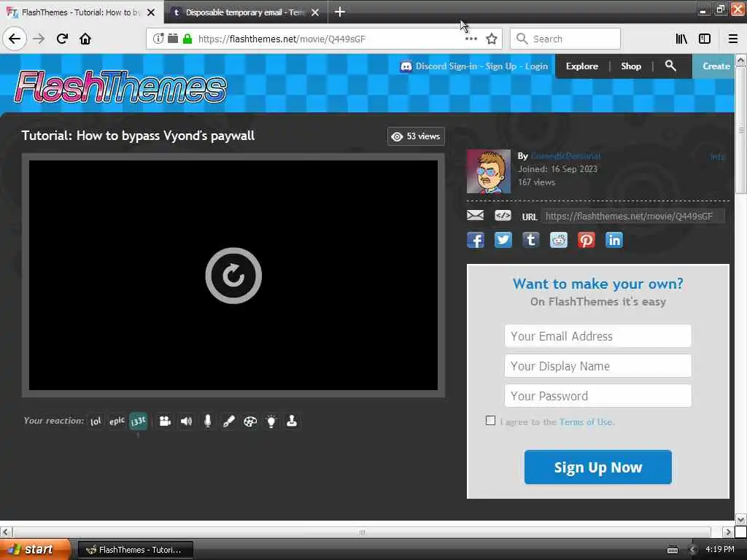Click the Discord logo in header

point(406,66)
